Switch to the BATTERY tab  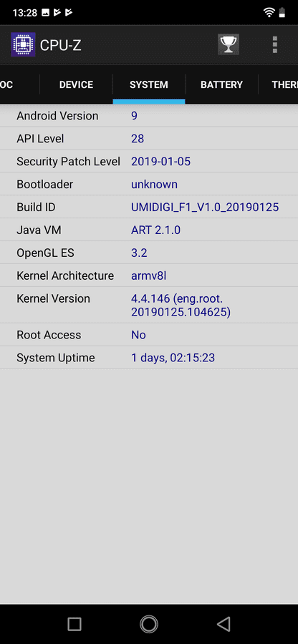click(x=221, y=84)
